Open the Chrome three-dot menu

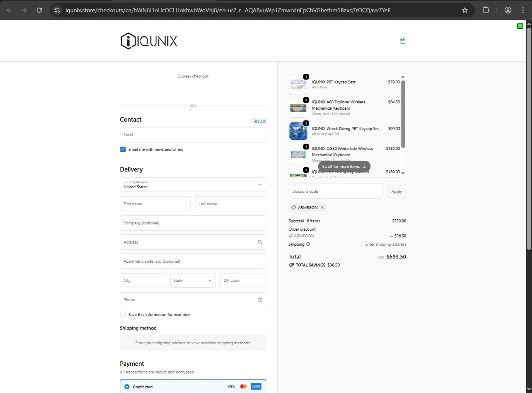(x=523, y=10)
